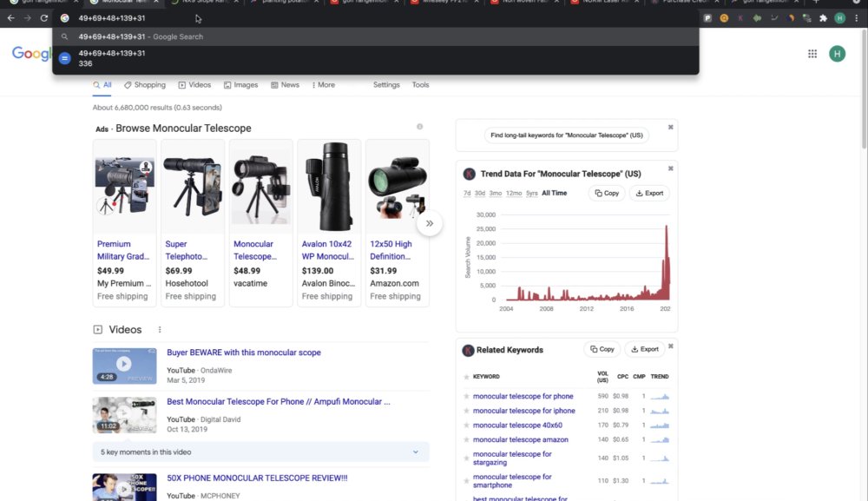
Task: Export the related keywords
Action: 645,349
